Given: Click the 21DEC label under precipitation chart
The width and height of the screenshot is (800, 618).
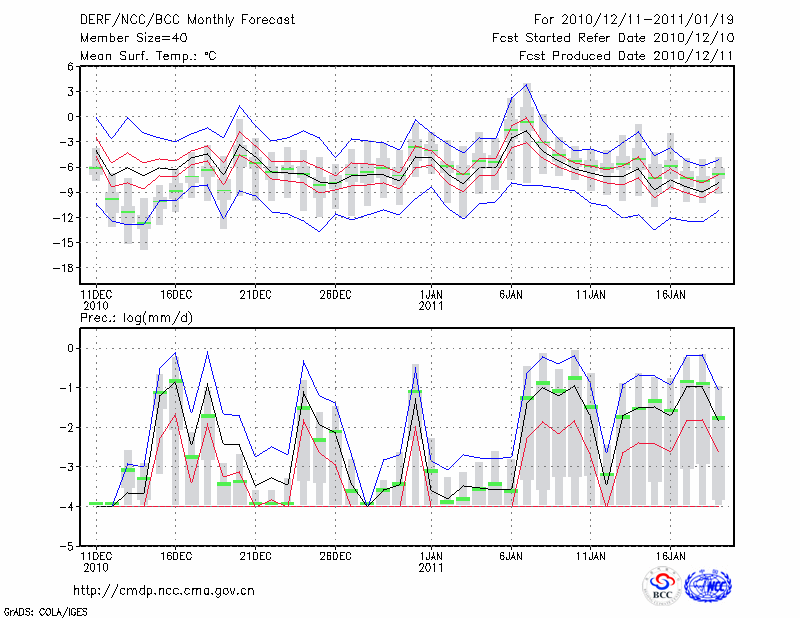Looking at the screenshot, I should click(255, 554).
